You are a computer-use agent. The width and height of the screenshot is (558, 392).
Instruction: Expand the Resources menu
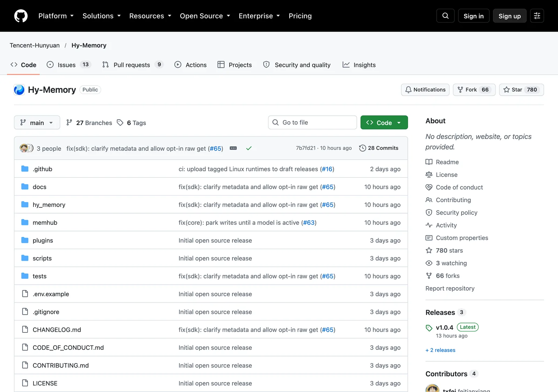pyautogui.click(x=150, y=16)
